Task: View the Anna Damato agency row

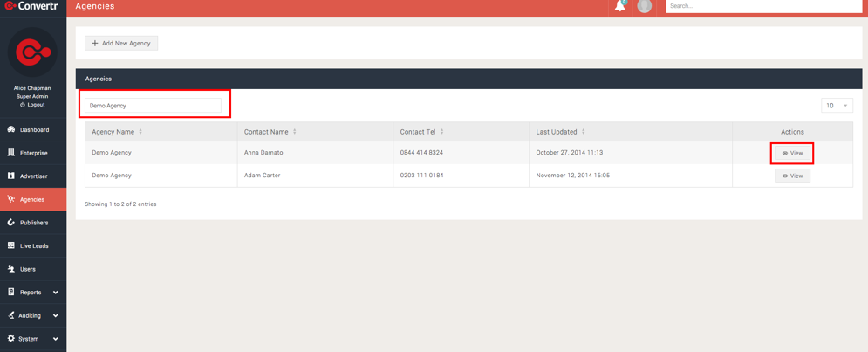Action: coord(792,153)
